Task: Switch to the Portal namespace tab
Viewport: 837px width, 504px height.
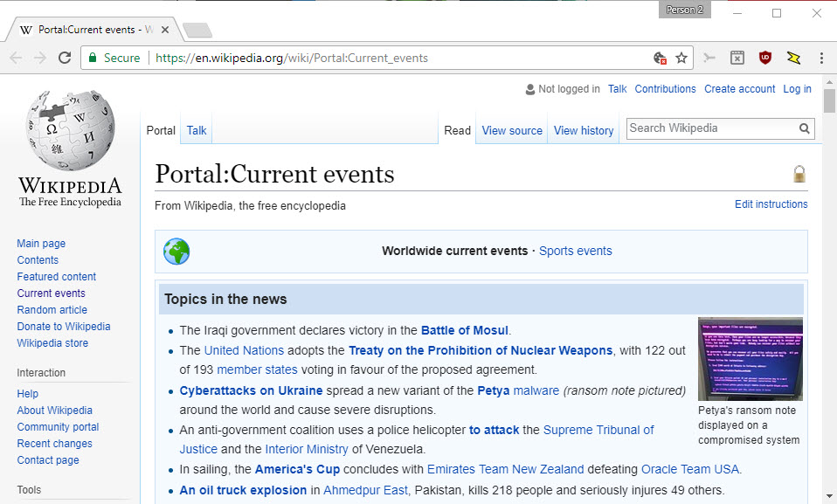Action: [x=161, y=130]
